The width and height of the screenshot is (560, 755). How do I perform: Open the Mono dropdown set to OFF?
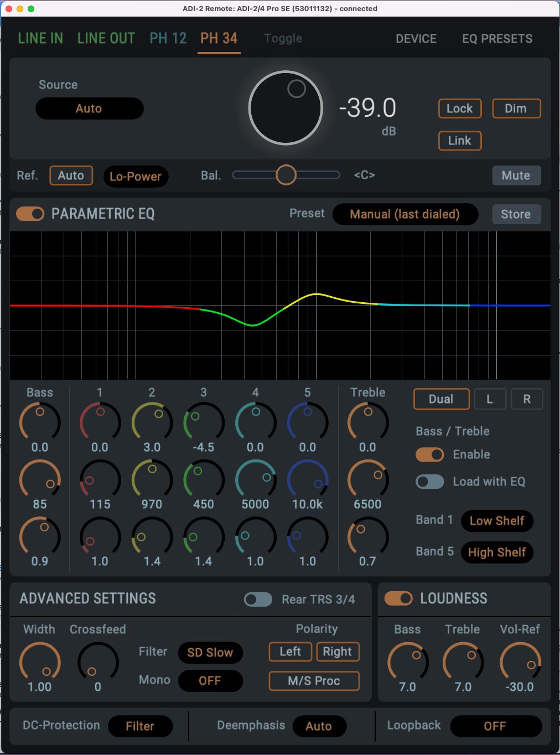[x=210, y=681]
